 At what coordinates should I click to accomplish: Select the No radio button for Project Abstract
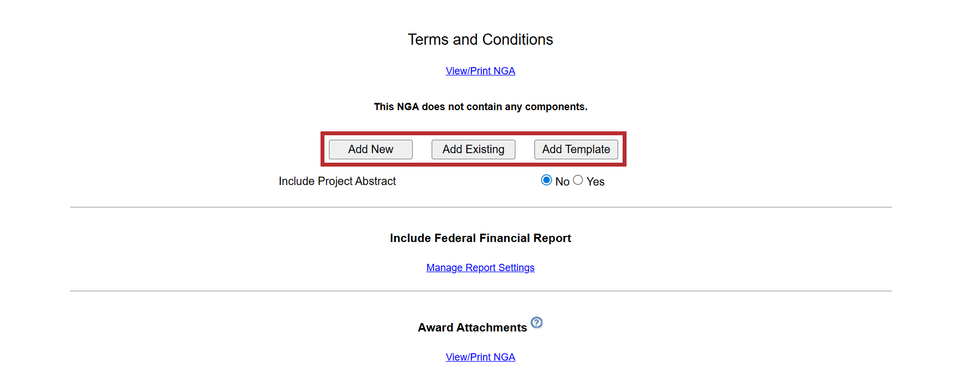pos(546,180)
